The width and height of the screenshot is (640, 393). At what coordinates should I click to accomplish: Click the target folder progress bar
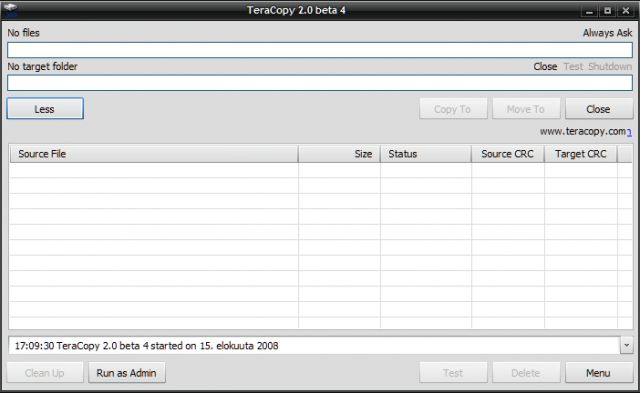click(320, 83)
